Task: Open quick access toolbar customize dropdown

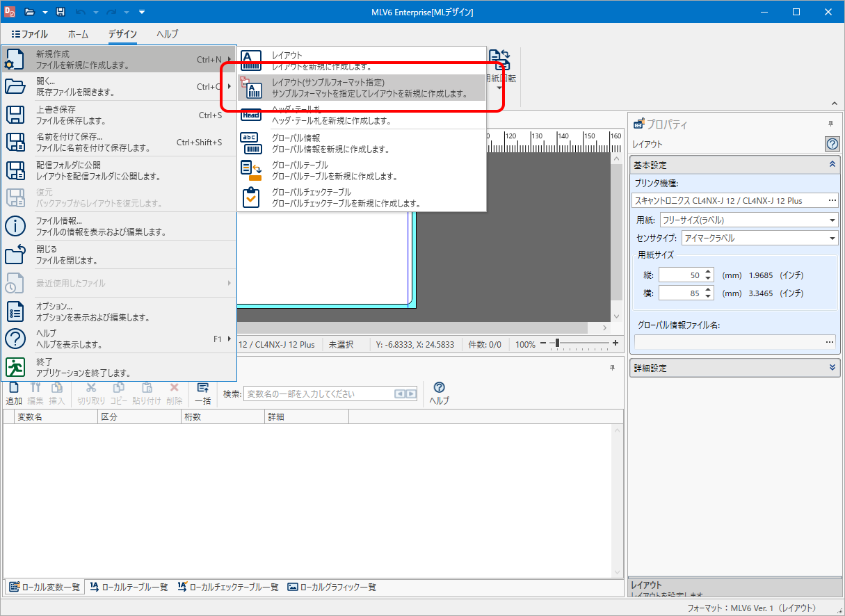Action: click(142, 12)
